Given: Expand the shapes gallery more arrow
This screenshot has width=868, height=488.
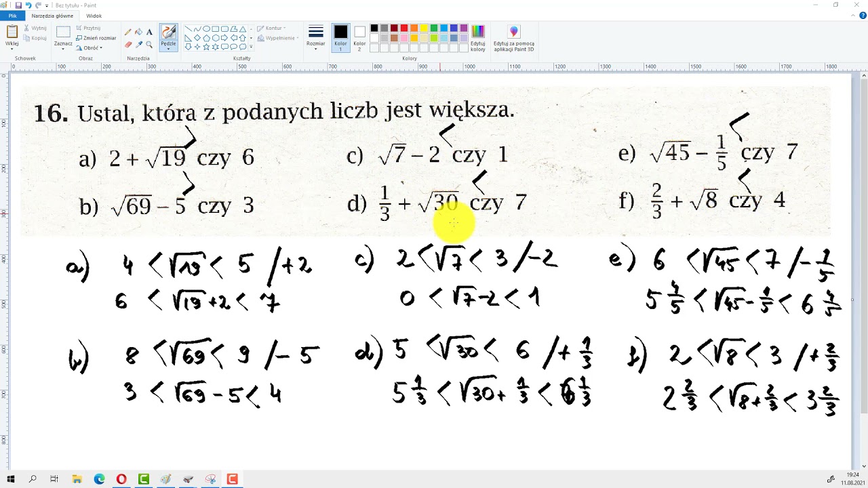Looking at the screenshot, I should (251, 47).
